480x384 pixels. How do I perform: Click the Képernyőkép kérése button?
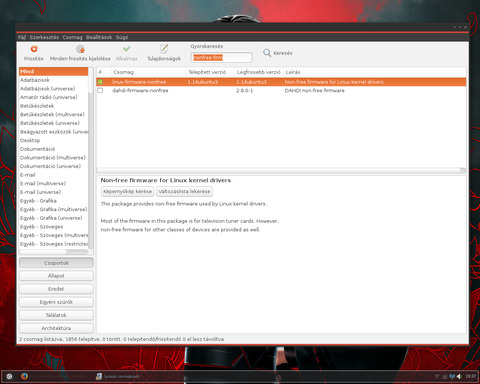click(x=127, y=191)
